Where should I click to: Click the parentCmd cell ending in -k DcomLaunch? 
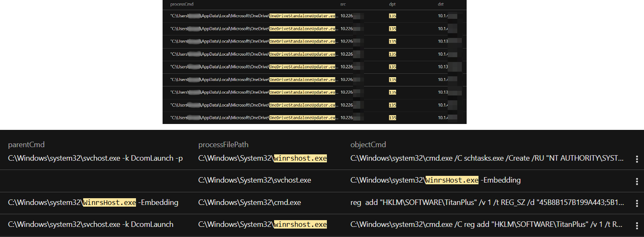[91, 225]
